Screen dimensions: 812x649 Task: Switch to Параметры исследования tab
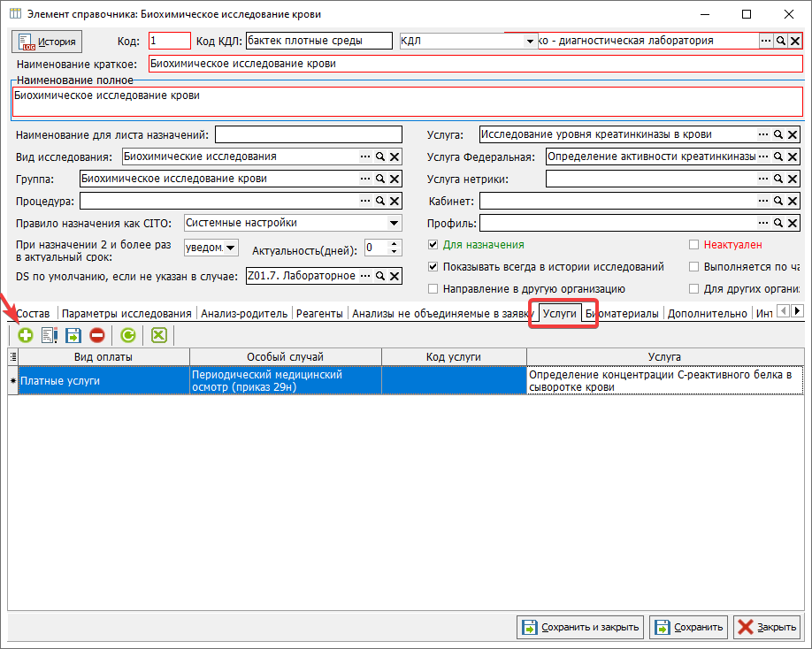[x=126, y=314]
